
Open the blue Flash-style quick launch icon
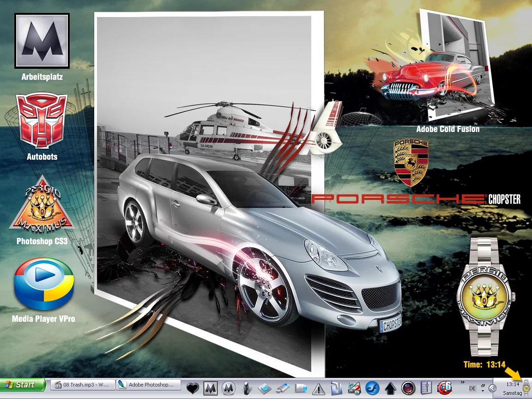click(x=372, y=388)
